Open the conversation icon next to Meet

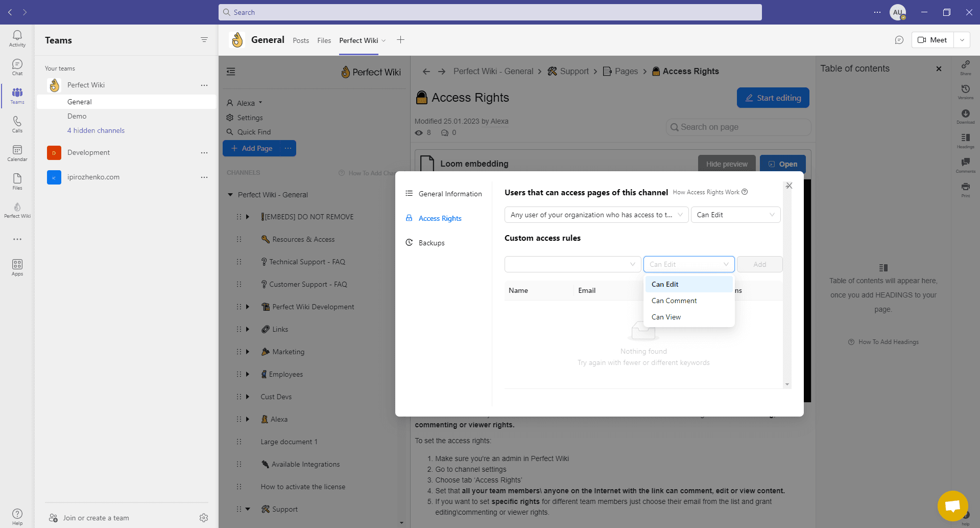899,40
